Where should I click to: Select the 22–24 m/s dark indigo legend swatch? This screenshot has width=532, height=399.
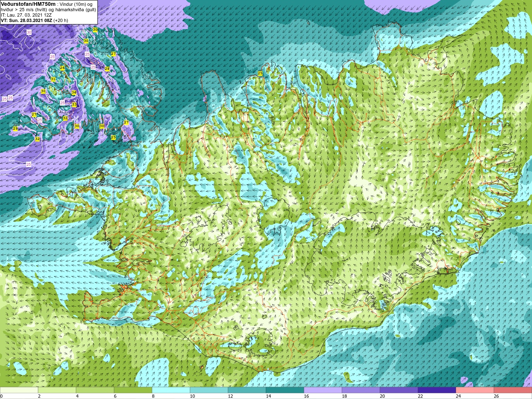437,390
